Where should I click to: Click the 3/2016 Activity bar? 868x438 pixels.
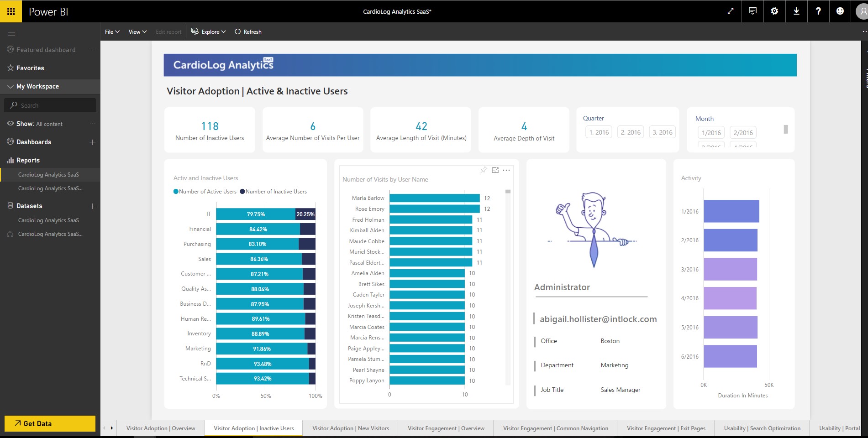(730, 269)
